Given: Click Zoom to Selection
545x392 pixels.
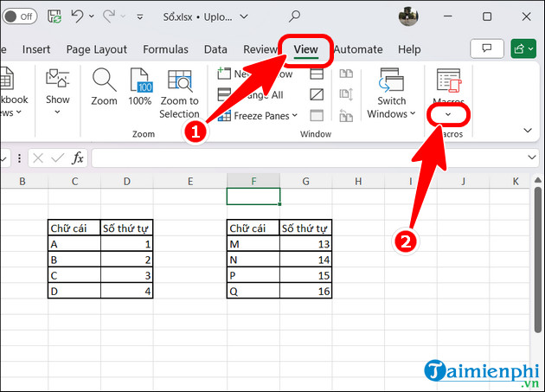Looking at the screenshot, I should pyautogui.click(x=179, y=94).
